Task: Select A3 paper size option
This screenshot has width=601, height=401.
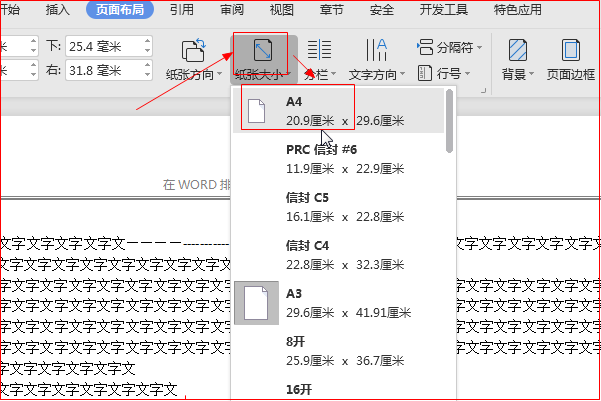Action: click(338, 303)
